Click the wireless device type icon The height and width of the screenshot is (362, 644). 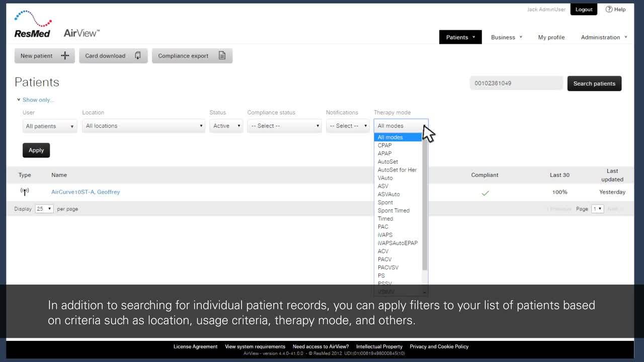25,192
